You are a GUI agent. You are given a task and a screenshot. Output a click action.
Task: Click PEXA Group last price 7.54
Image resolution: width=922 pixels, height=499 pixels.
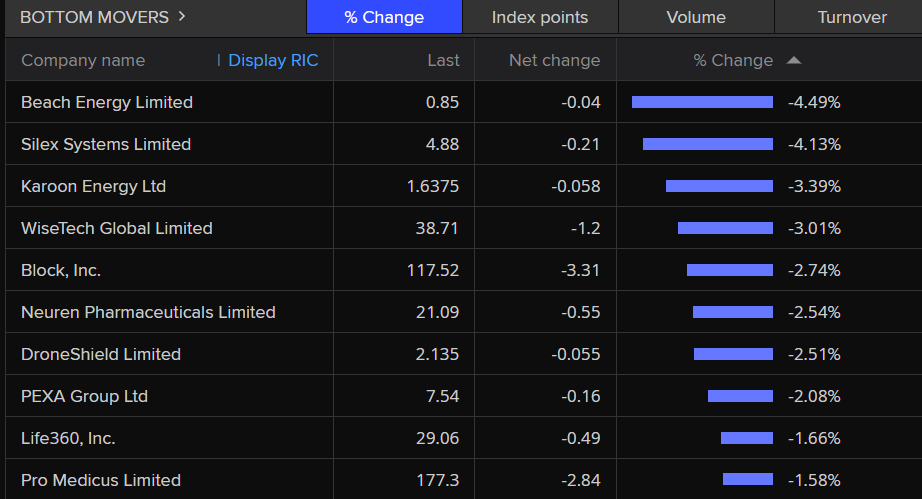click(x=442, y=396)
